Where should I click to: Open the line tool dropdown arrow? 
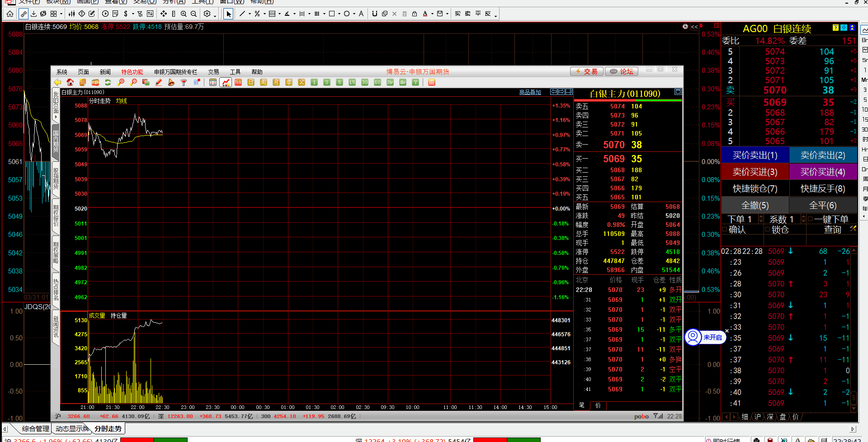(250, 14)
